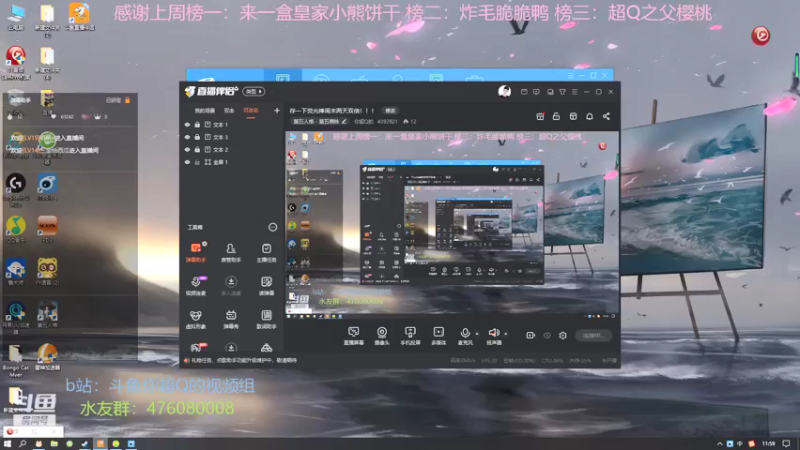This screenshot has width=800, height=450.
Task: Add a new scene with the plus button
Action: (x=277, y=110)
